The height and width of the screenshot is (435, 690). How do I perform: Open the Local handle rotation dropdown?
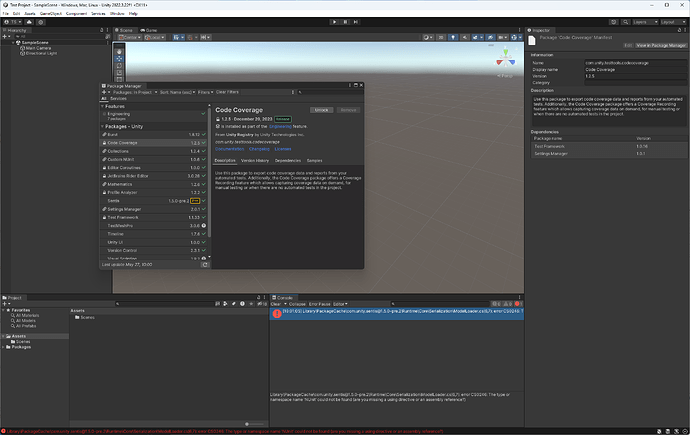(154, 37)
